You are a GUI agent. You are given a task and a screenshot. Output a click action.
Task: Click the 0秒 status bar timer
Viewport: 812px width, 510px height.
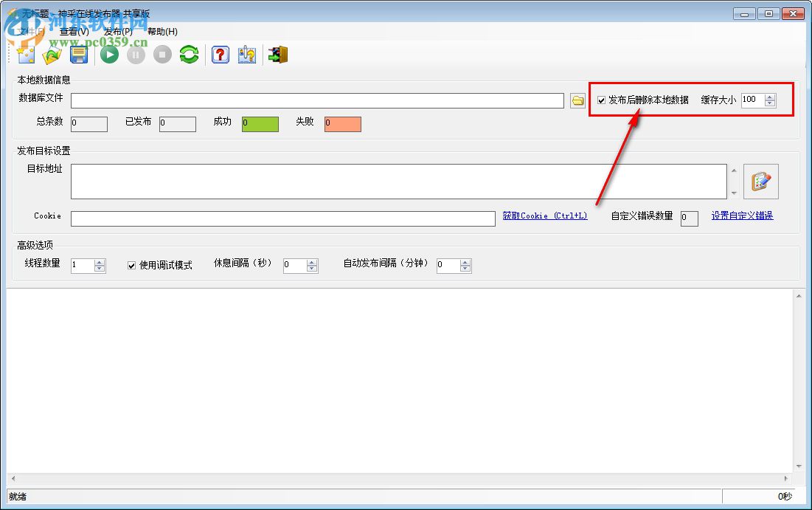(x=785, y=497)
